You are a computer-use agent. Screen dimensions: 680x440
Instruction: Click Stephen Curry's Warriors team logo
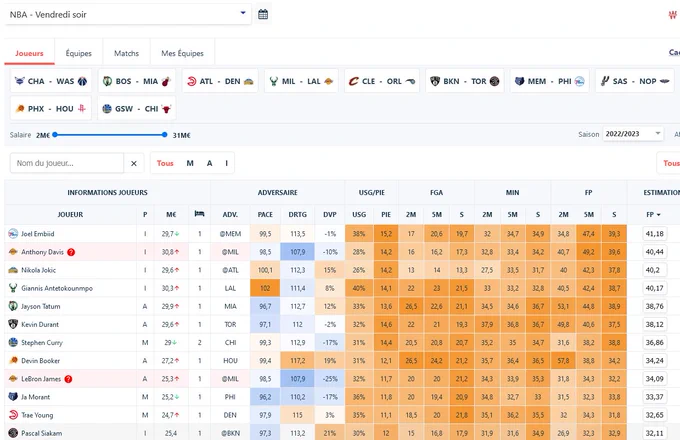coord(13,342)
